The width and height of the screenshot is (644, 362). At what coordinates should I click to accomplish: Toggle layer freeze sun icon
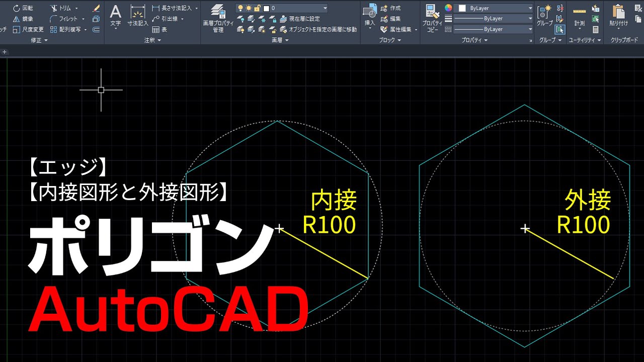(249, 8)
